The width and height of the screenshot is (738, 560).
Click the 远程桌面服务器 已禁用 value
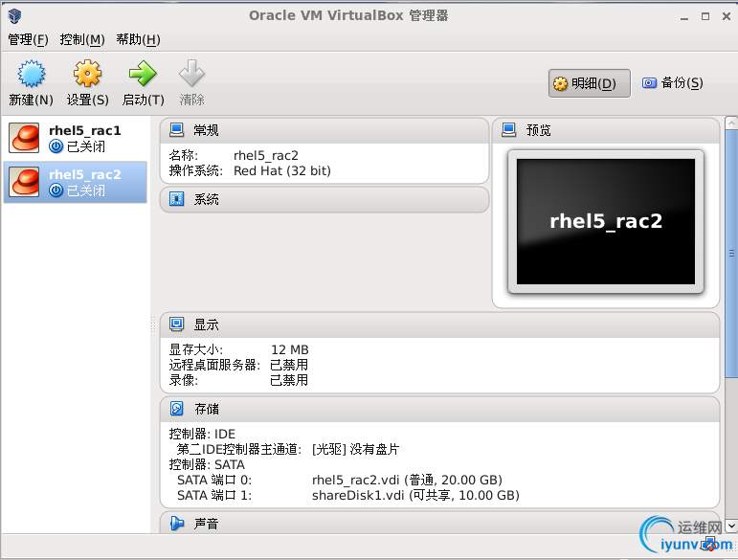(289, 365)
